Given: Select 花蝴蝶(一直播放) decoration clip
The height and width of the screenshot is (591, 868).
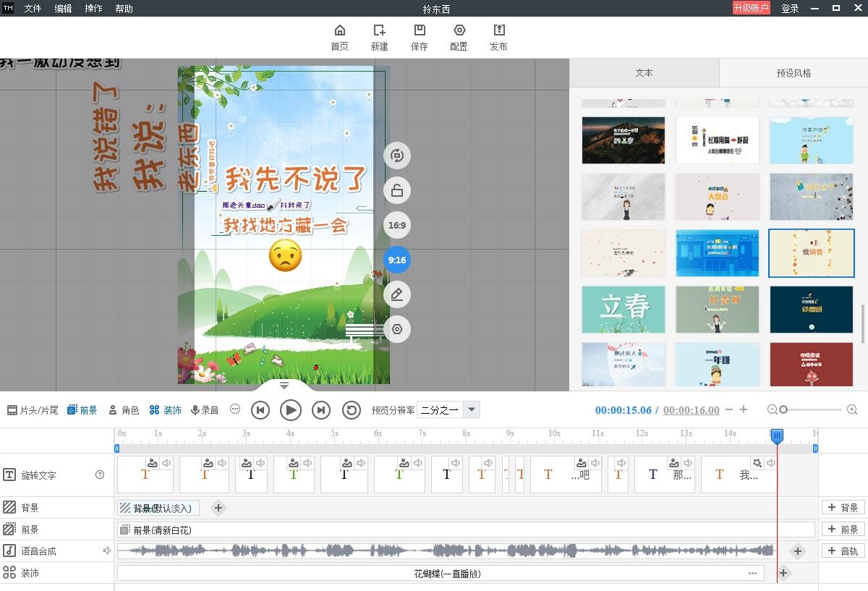Looking at the screenshot, I should point(441,573).
